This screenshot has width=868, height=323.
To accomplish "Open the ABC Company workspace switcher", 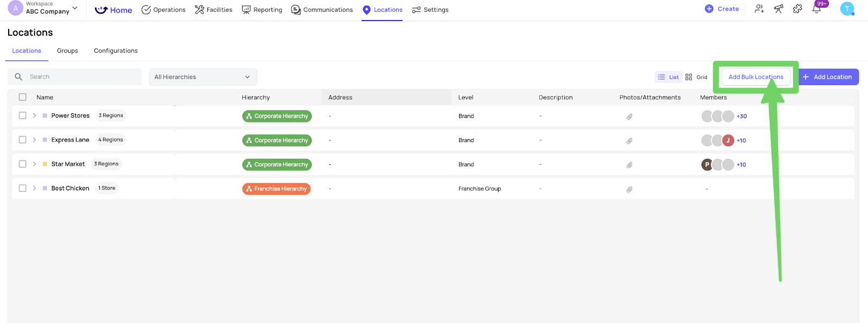I will click(x=48, y=8).
